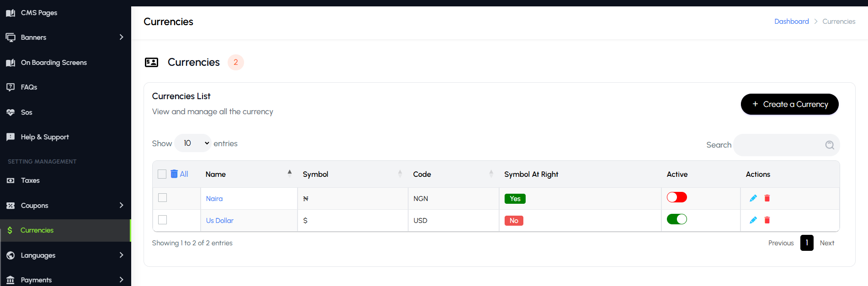Open the show entries dropdown
Screen dimensions: 868x286
pyautogui.click(x=193, y=143)
